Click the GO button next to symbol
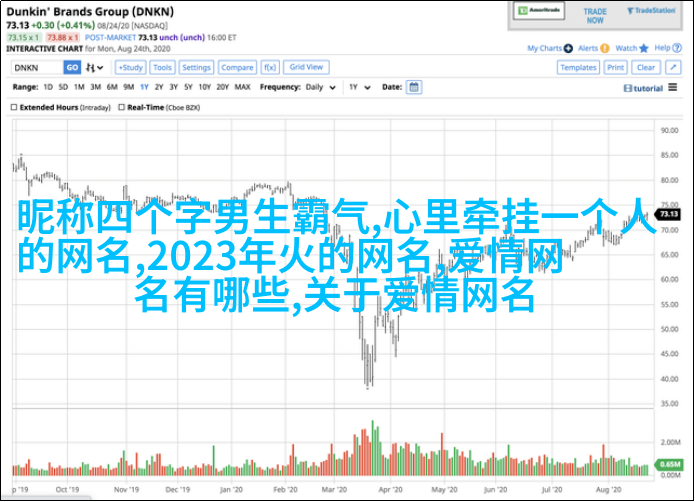 click(72, 68)
